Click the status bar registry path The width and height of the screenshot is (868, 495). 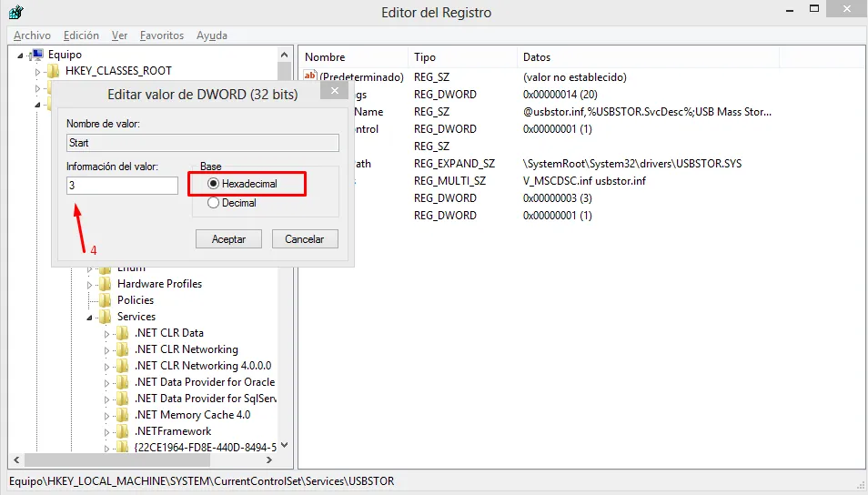[x=201, y=481]
